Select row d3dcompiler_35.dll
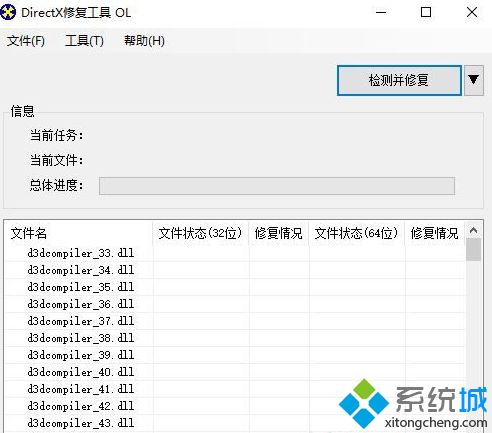This screenshot has width=492, height=433. point(235,287)
